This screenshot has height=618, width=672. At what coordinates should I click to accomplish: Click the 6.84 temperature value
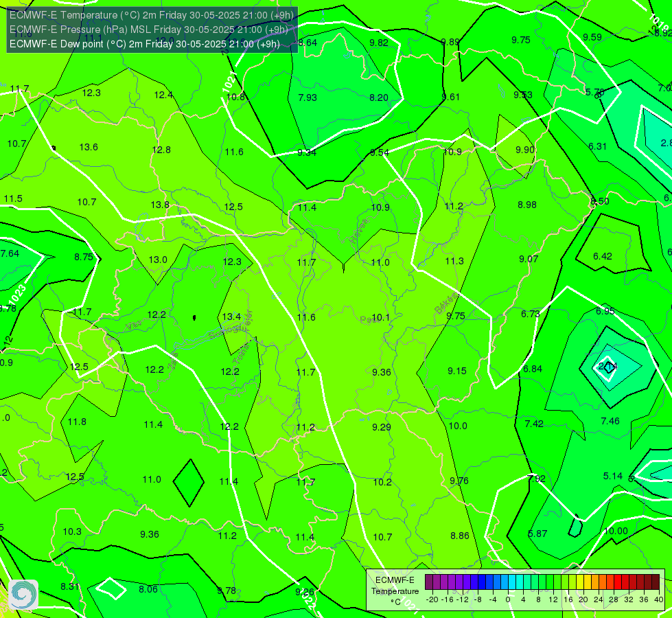533,369
